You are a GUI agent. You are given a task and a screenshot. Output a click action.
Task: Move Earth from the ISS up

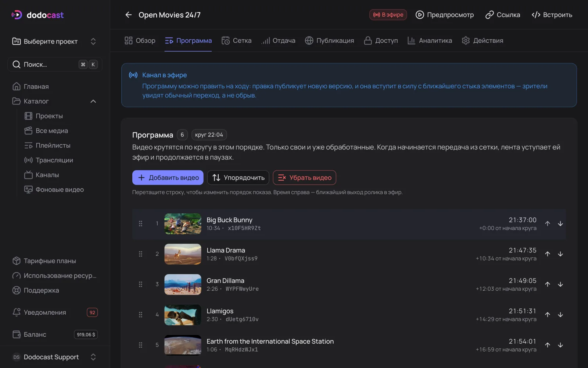pos(548,345)
